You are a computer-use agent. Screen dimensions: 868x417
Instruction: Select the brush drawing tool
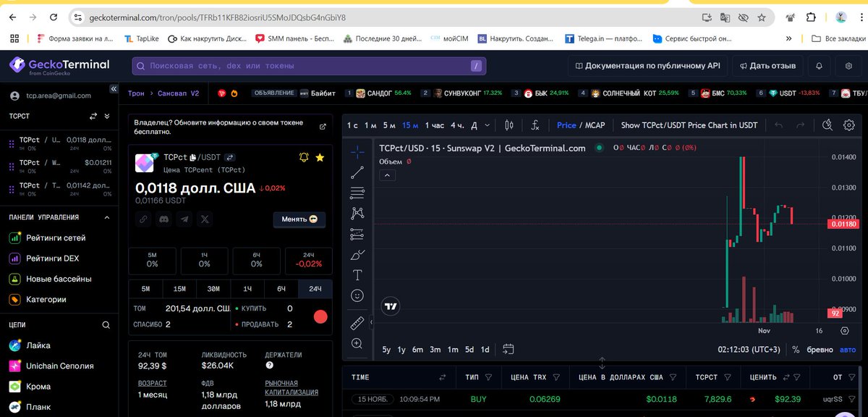point(357,255)
